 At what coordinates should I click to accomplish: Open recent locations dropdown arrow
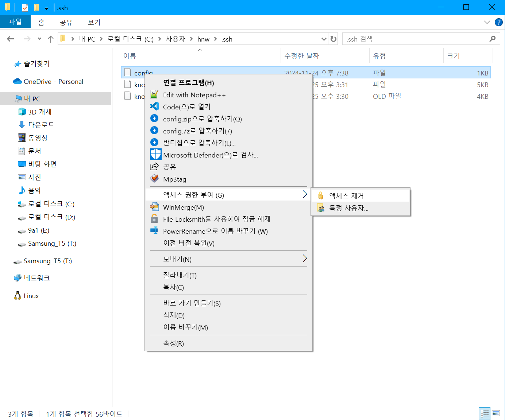[x=39, y=39]
